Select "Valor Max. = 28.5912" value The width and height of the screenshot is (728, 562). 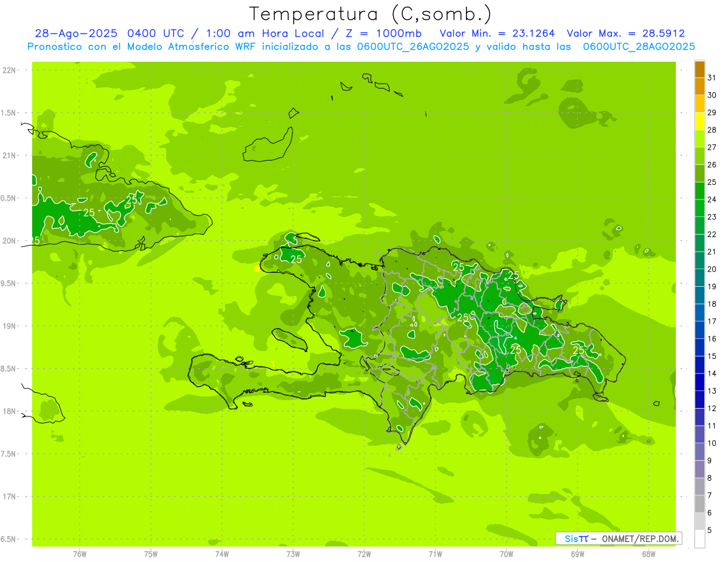tap(625, 33)
